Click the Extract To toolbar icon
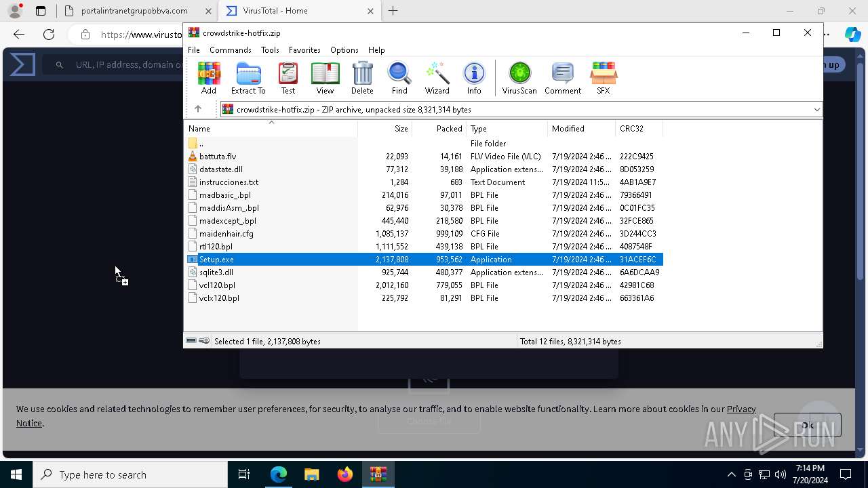The image size is (868, 488). pyautogui.click(x=248, y=78)
